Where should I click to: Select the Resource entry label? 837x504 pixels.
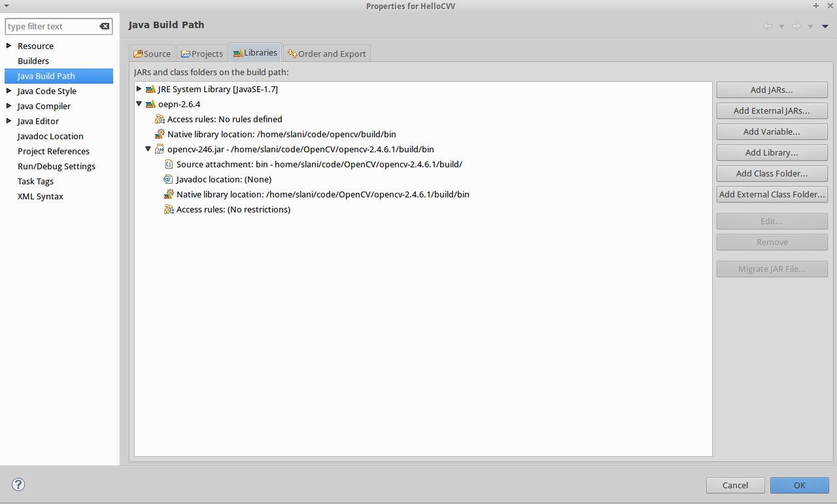35,46
